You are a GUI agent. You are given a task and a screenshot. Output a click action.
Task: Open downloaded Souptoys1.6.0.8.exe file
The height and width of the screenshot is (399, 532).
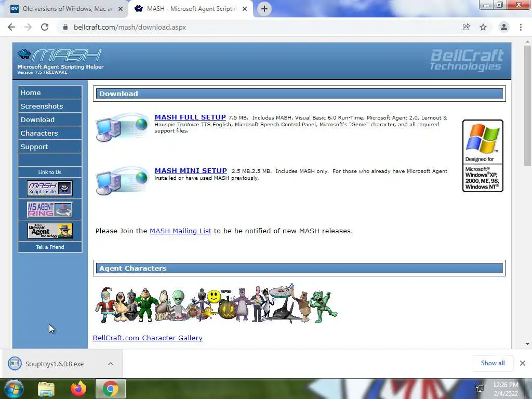pos(54,364)
